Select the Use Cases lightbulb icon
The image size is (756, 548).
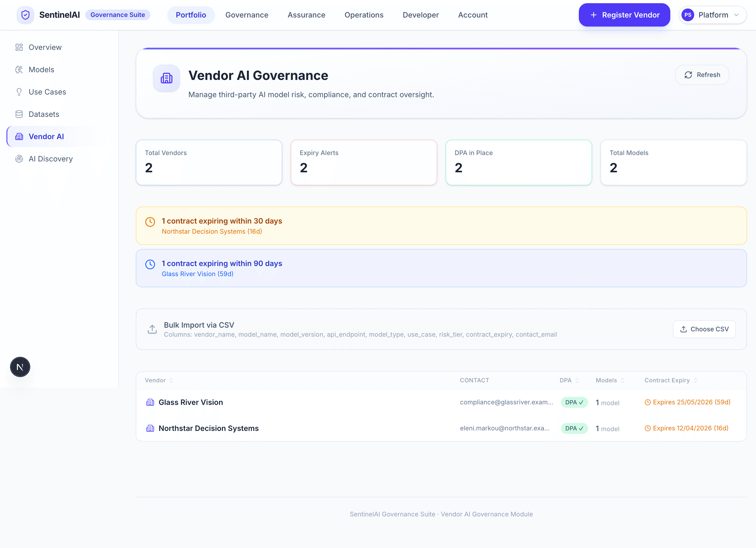(x=19, y=92)
